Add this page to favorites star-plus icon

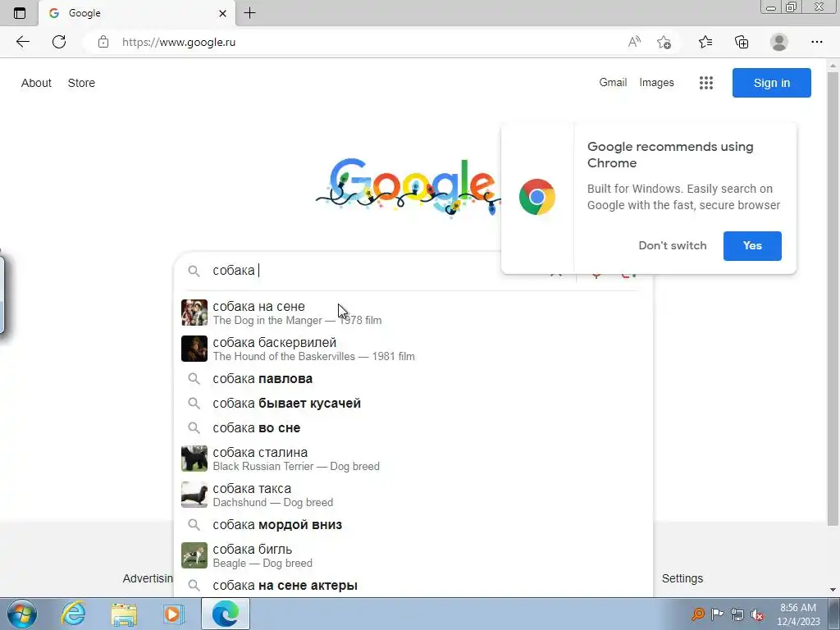pos(664,42)
